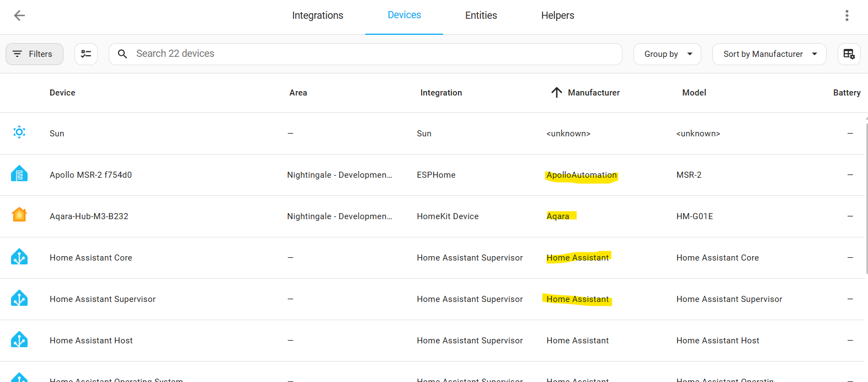Screen dimensions: 868x382
Task: Click the HomeKit Device integration cell
Action: pos(448,216)
